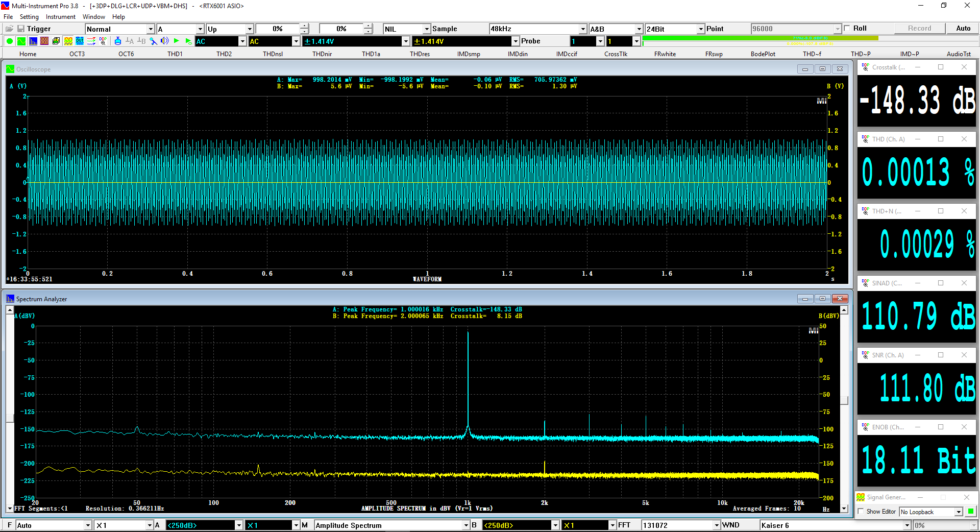This screenshot has width=980, height=532.
Task: Select the OCT3 panel setting button
Action: click(77, 54)
